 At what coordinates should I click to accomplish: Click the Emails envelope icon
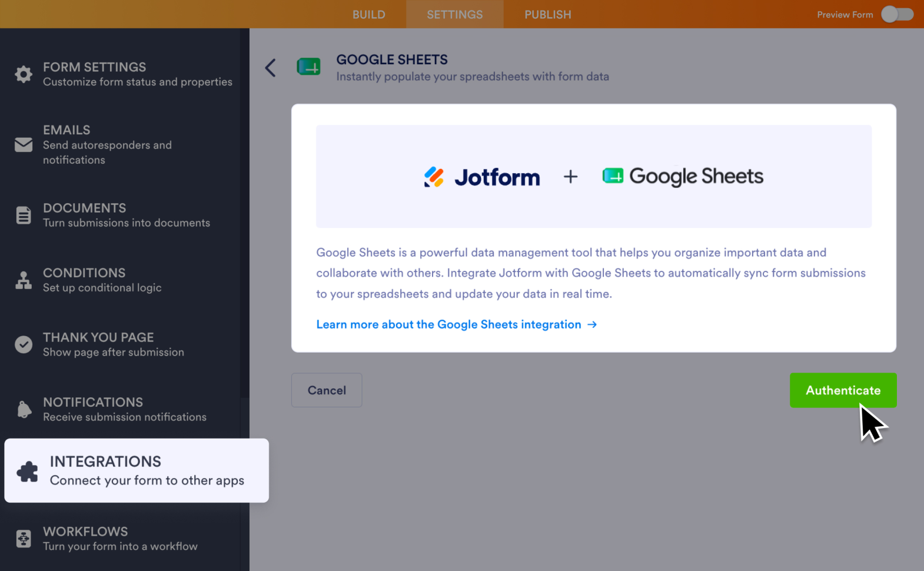[24, 144]
